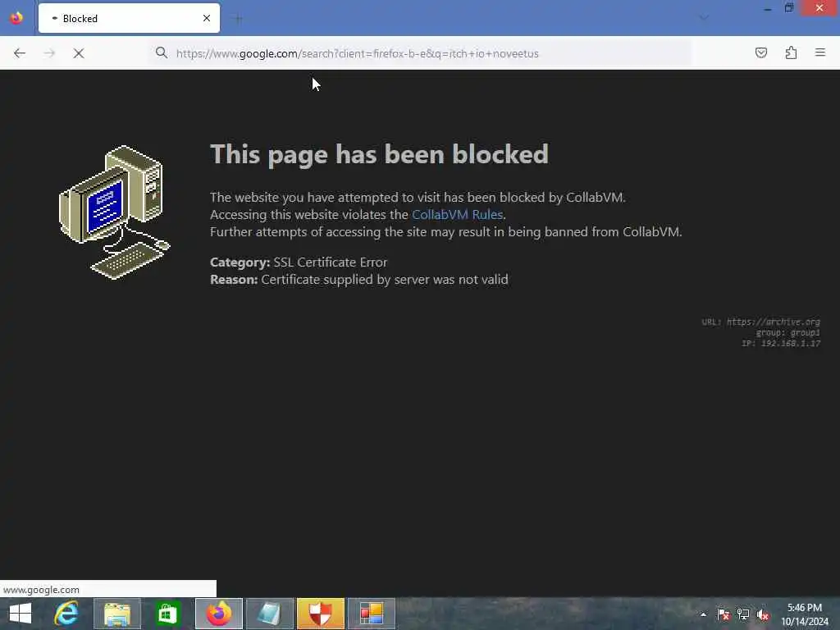This screenshot has height=630, width=840.
Task: Open File Explorer from the taskbar
Action: pyautogui.click(x=117, y=614)
